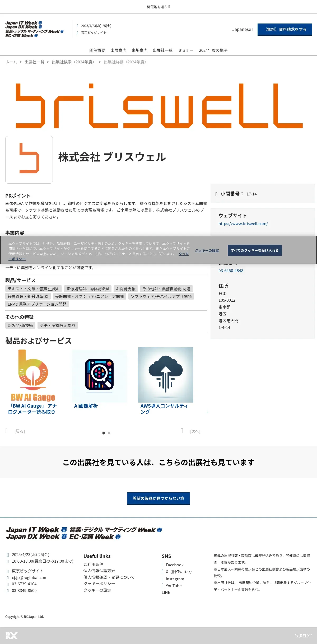Click the テキスト・文章・音声 生成AI tag
Viewport: 317px width, 644px height.
pos(34,289)
